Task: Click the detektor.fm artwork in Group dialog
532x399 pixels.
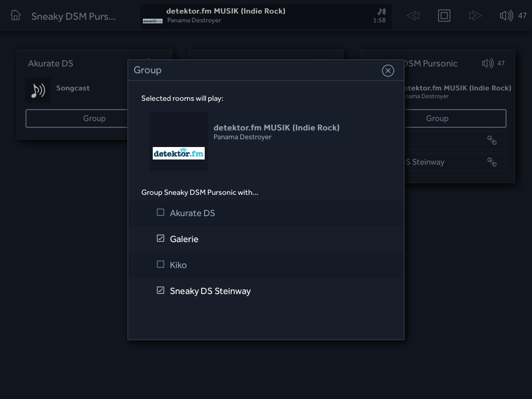Action: pyautogui.click(x=179, y=142)
